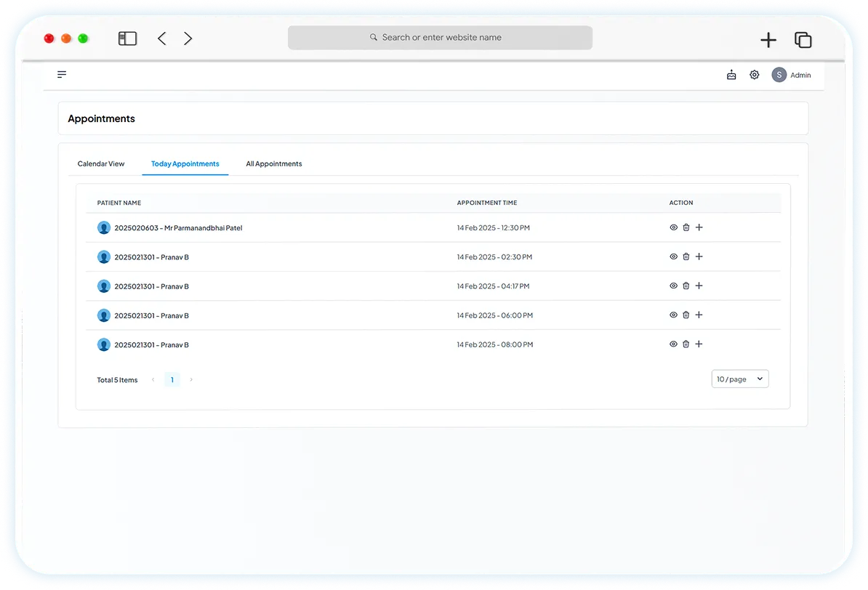Click the 14 Feb 2025 - 12:30 PM cell
This screenshot has width=868, height=590.
(x=493, y=228)
